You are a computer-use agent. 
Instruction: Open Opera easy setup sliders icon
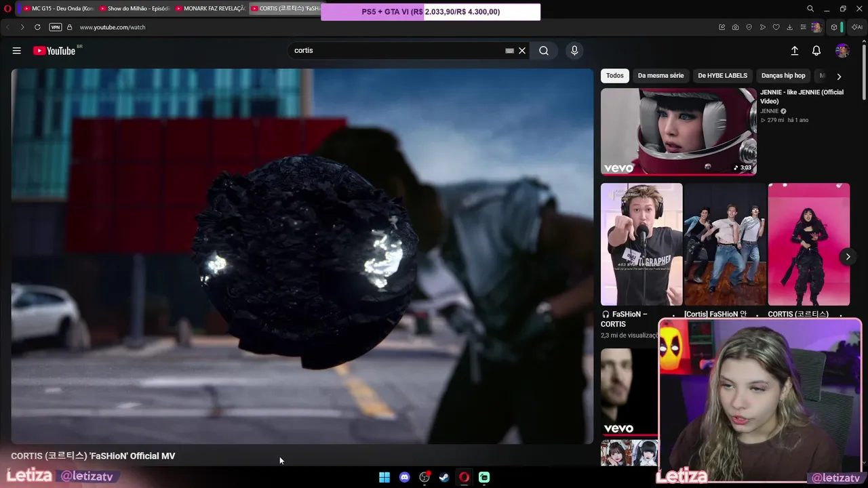coord(803,27)
